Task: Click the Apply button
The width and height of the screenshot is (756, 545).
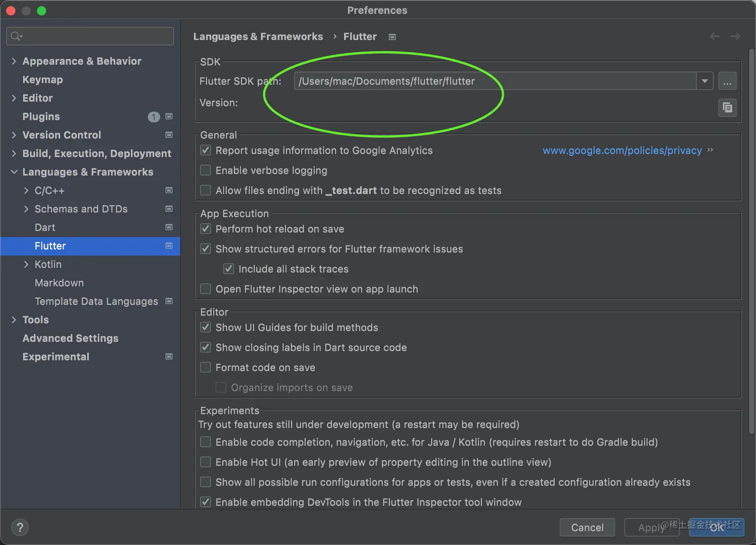Action: (x=651, y=527)
